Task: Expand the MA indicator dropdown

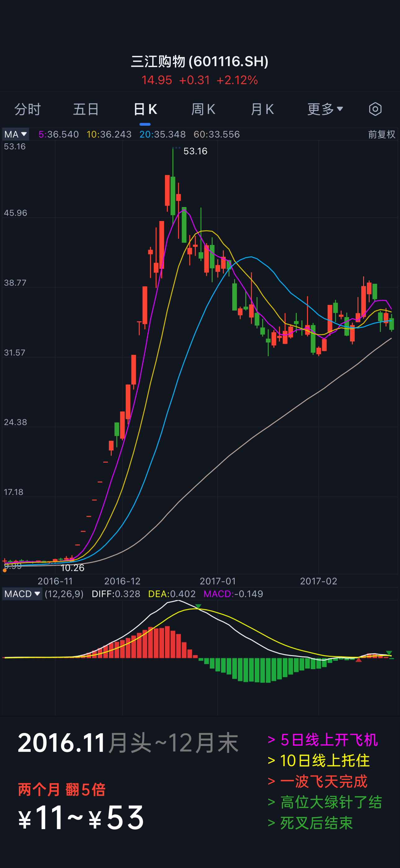Action: pos(16,134)
